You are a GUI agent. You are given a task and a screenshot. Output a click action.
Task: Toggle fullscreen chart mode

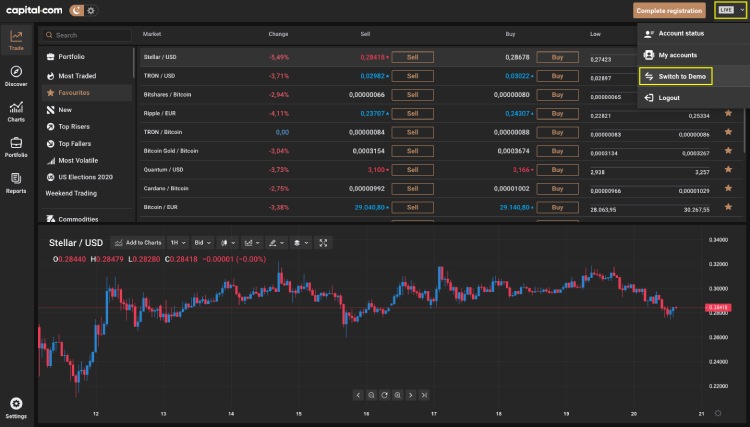click(323, 243)
